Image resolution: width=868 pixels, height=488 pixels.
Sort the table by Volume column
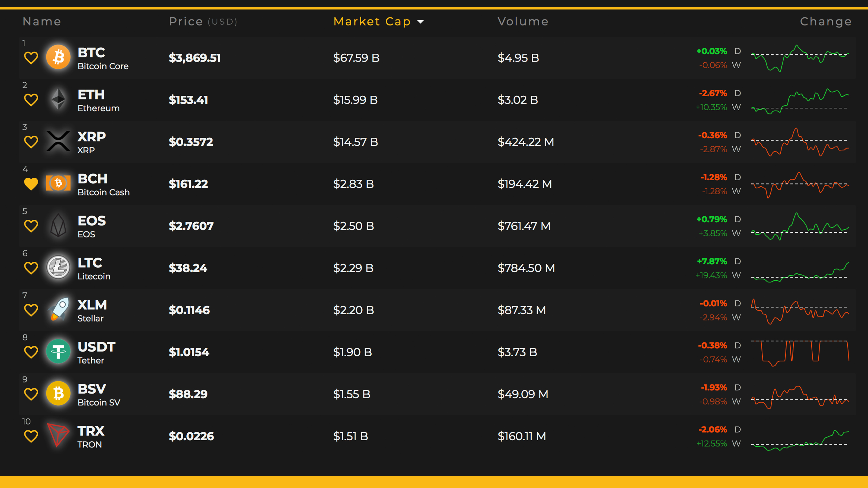pos(523,22)
